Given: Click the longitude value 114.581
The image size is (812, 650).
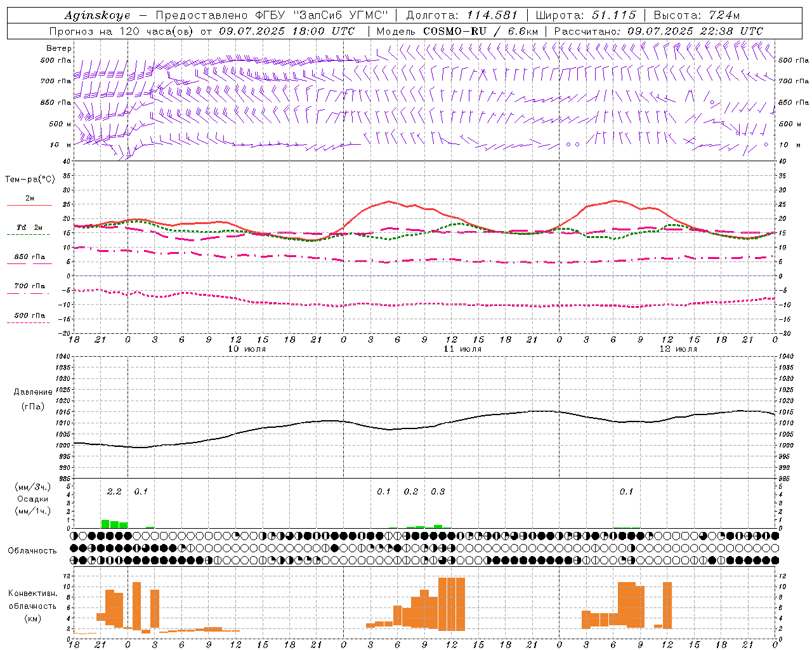Looking at the screenshot, I should (x=492, y=15).
